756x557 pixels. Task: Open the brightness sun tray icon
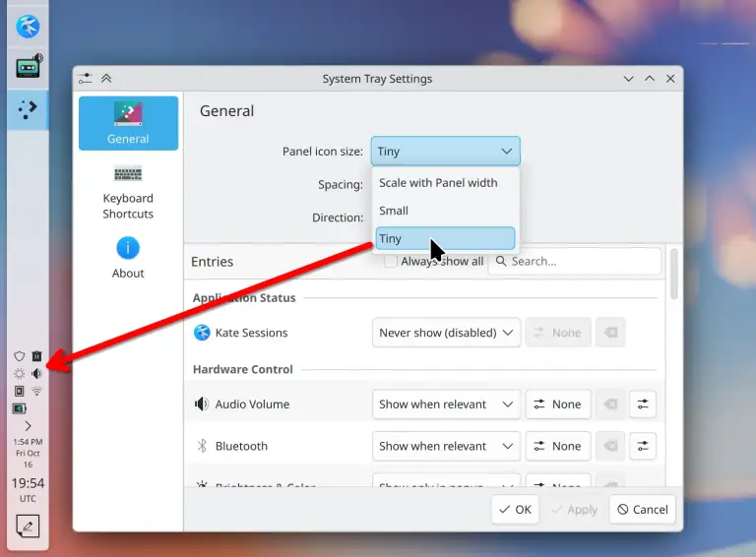point(20,373)
